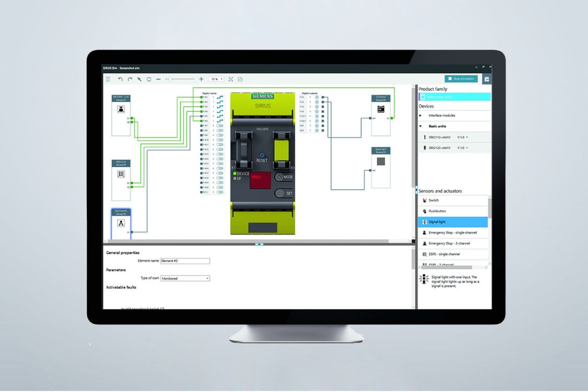Collapse the right library panel with side arrow

pos(416,191)
